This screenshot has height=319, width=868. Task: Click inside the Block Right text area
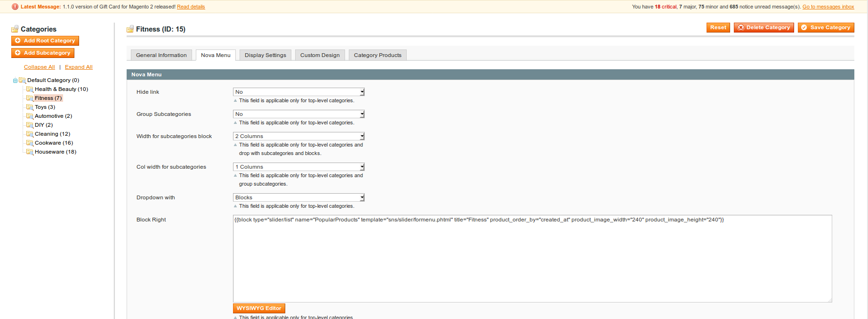(532, 258)
